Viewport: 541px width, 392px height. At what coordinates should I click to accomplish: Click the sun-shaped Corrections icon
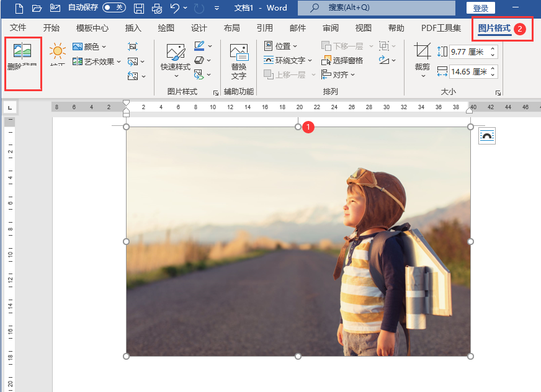[x=58, y=52]
